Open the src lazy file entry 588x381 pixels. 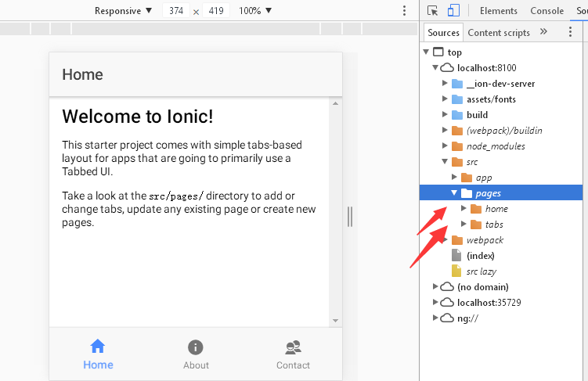coord(482,271)
